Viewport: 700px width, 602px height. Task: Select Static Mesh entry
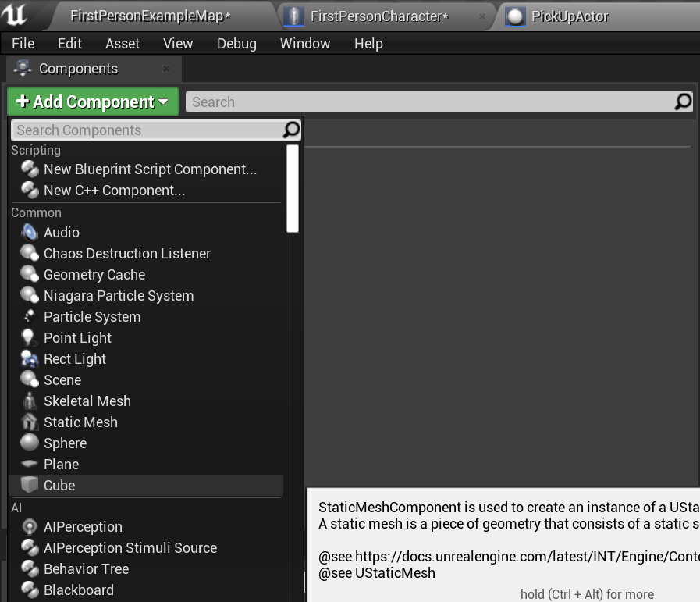[x=145, y=422]
